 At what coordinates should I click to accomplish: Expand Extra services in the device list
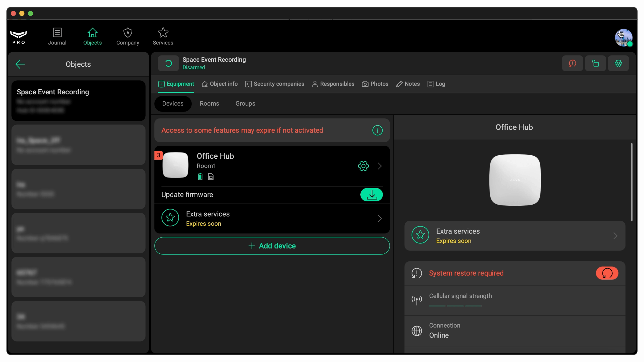tap(380, 219)
